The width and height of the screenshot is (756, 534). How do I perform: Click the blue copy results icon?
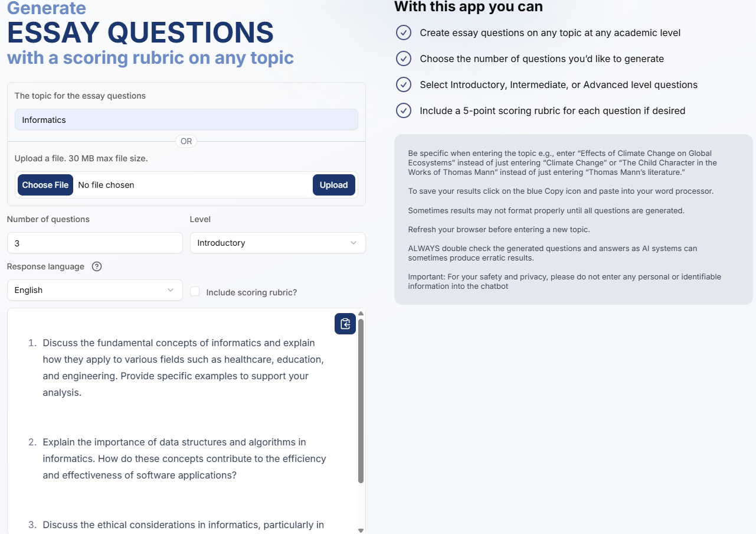coord(345,324)
